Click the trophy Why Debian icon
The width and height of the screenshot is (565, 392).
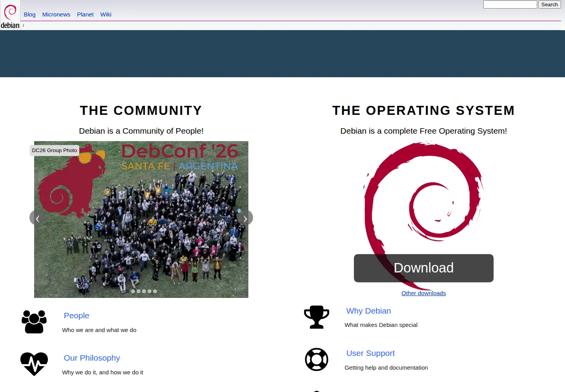[x=317, y=317]
